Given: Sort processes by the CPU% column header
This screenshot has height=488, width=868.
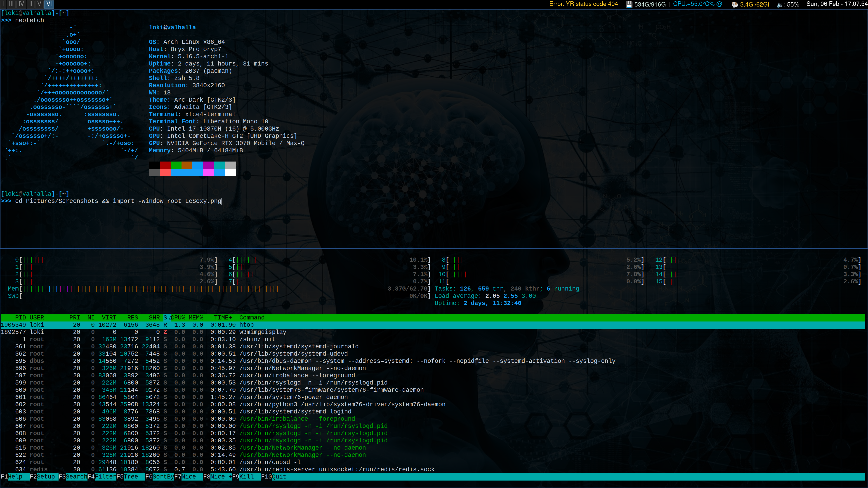Looking at the screenshot, I should [x=178, y=318].
